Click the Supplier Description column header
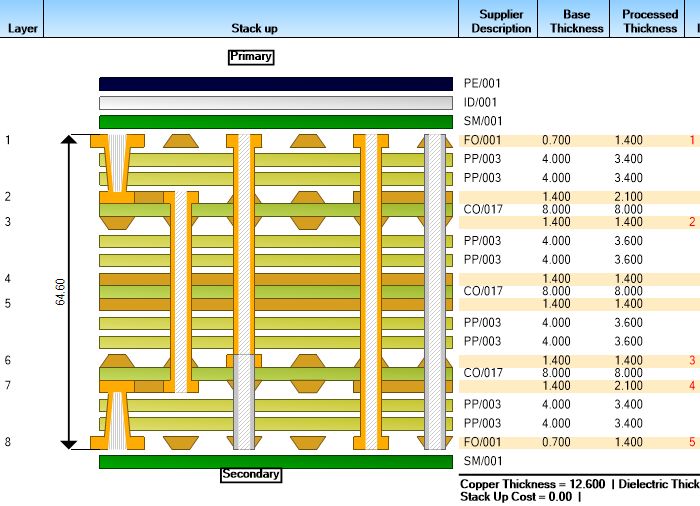Screen dimensions: 700x506 click(x=498, y=19)
